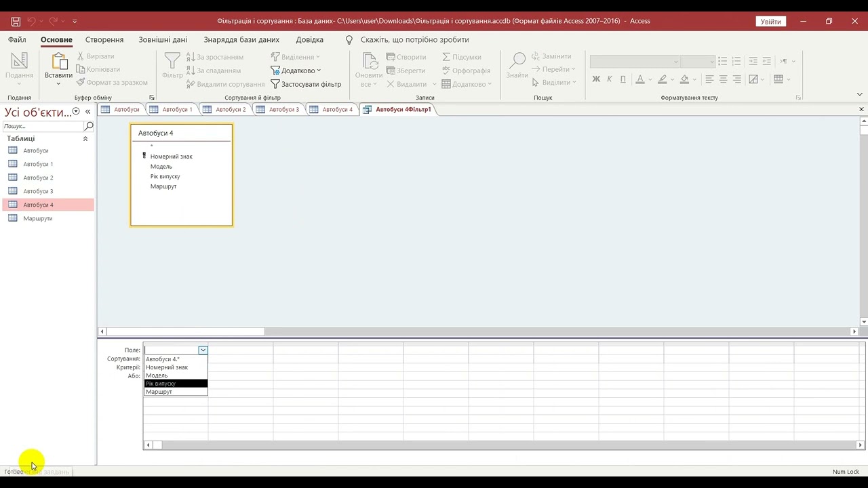This screenshot has width=868, height=488.
Task: Choose Маршрут in the field dropdown
Action: point(176,392)
